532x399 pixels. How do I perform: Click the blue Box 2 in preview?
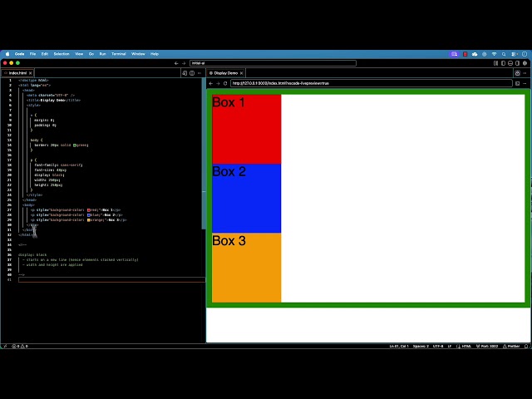point(246,199)
